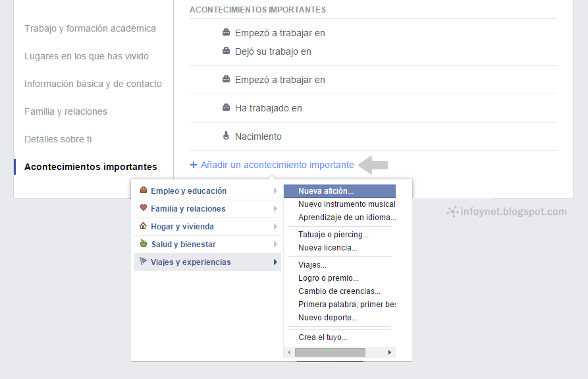Select the Viajes y experiencias category
588x379 pixels.
tap(208, 262)
